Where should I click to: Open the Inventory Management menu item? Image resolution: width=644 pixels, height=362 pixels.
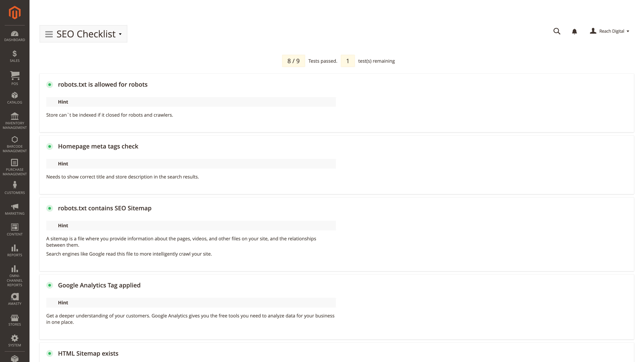(14, 121)
